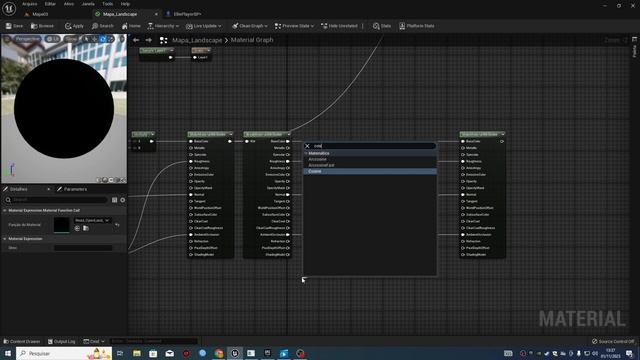Open the Clean Graph dropdown
This screenshot has height=360, width=640.
click(x=250, y=26)
